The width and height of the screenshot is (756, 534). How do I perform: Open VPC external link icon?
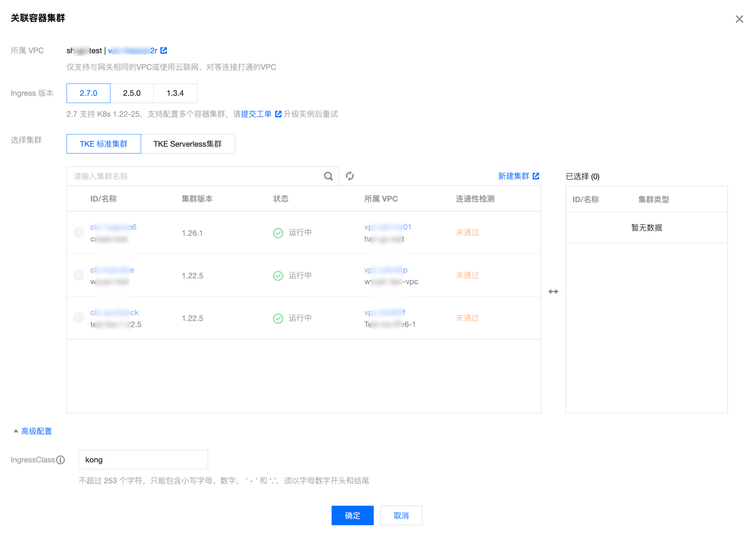(x=163, y=50)
